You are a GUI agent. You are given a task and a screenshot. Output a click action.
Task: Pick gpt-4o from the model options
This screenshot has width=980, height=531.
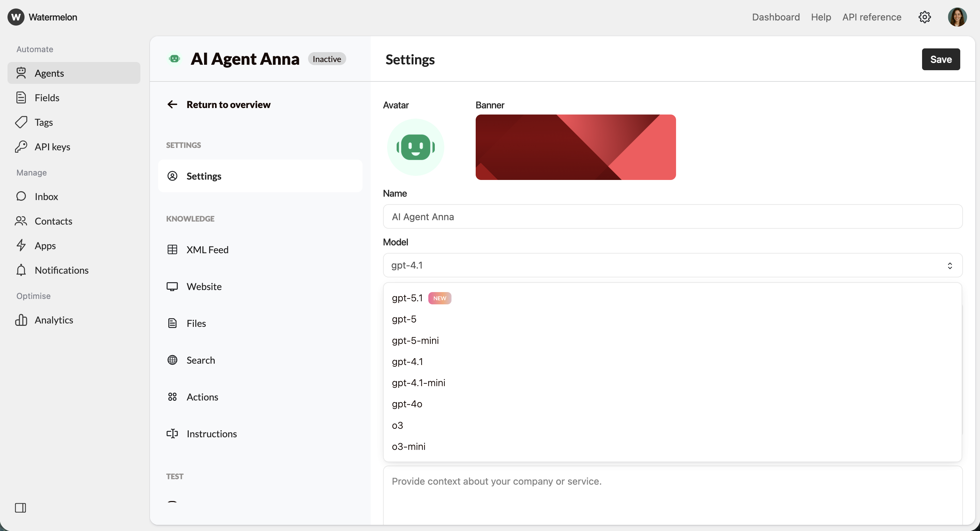(x=407, y=404)
